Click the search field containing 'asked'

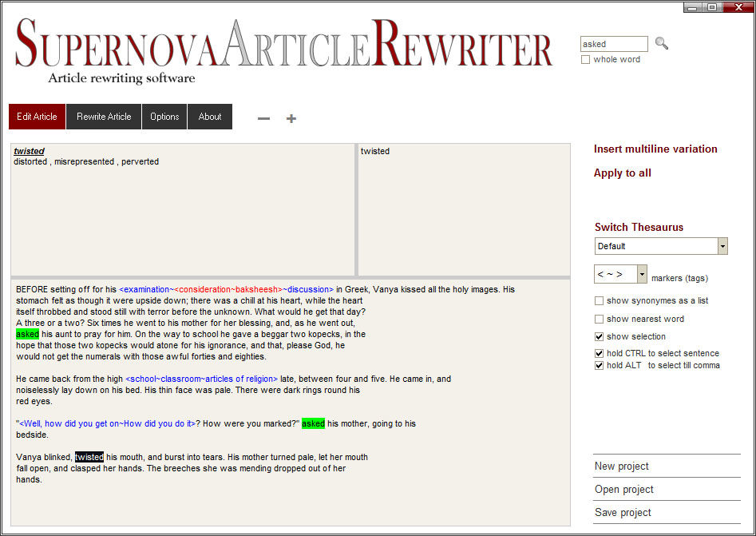pos(614,44)
